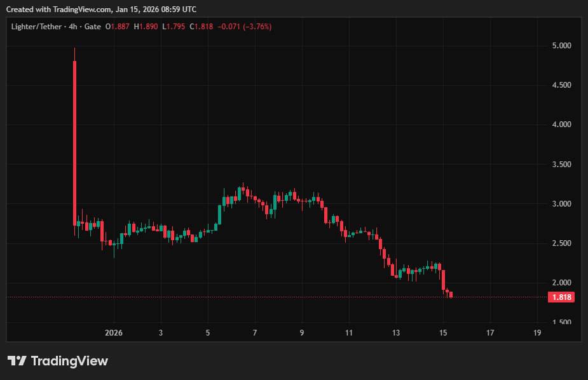Select the 2.500 price axis label
Image resolution: width=588 pixels, height=380 pixels.
tap(561, 243)
